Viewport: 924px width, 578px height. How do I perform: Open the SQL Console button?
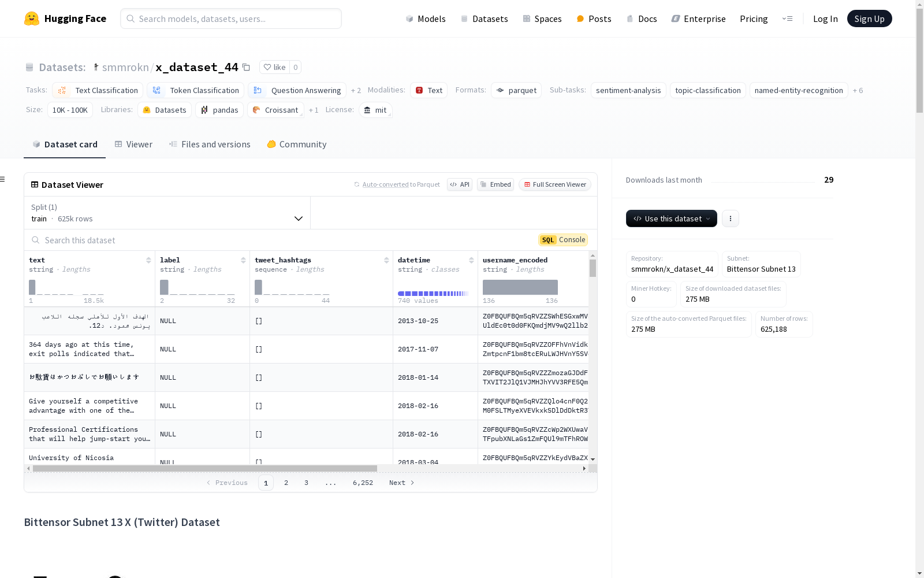[563, 240]
